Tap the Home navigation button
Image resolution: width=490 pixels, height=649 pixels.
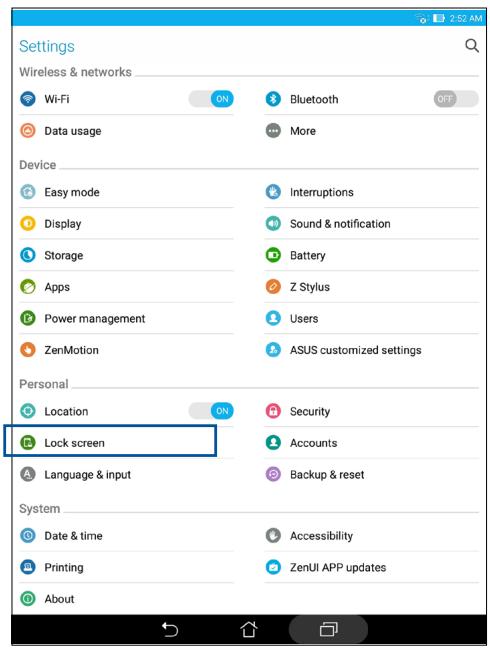coord(249,630)
